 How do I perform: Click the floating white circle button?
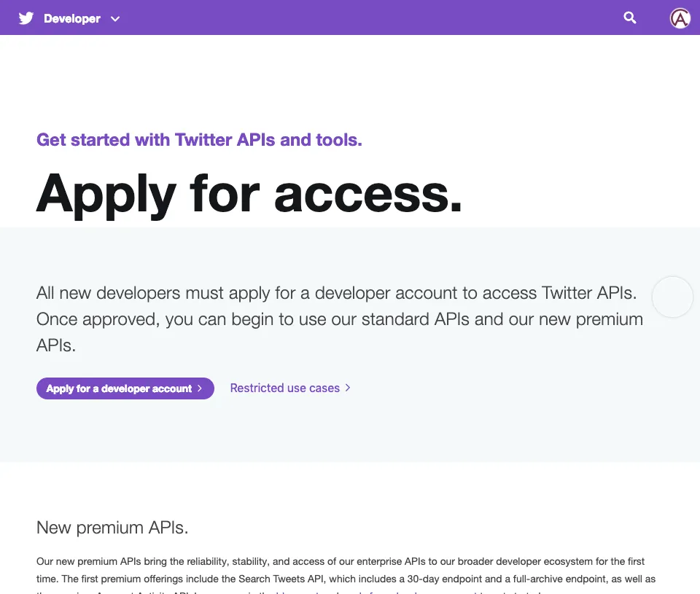click(x=672, y=297)
